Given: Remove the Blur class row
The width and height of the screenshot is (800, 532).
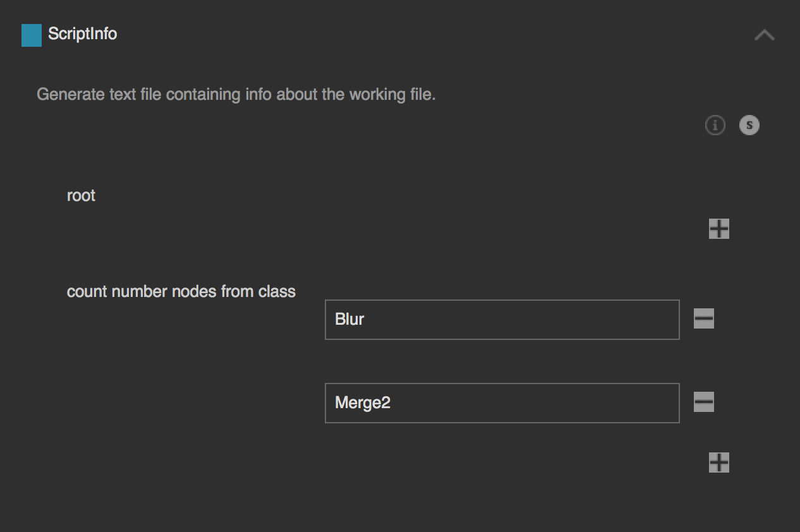Looking at the screenshot, I should [x=704, y=319].
